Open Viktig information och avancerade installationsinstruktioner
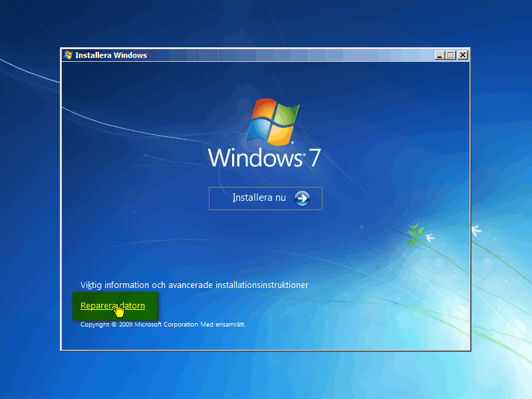 click(194, 285)
